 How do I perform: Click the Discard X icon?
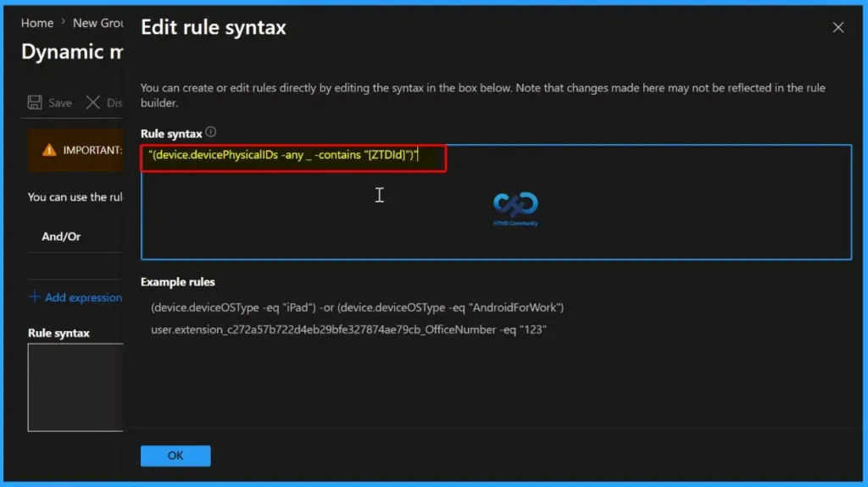pyautogui.click(x=93, y=102)
